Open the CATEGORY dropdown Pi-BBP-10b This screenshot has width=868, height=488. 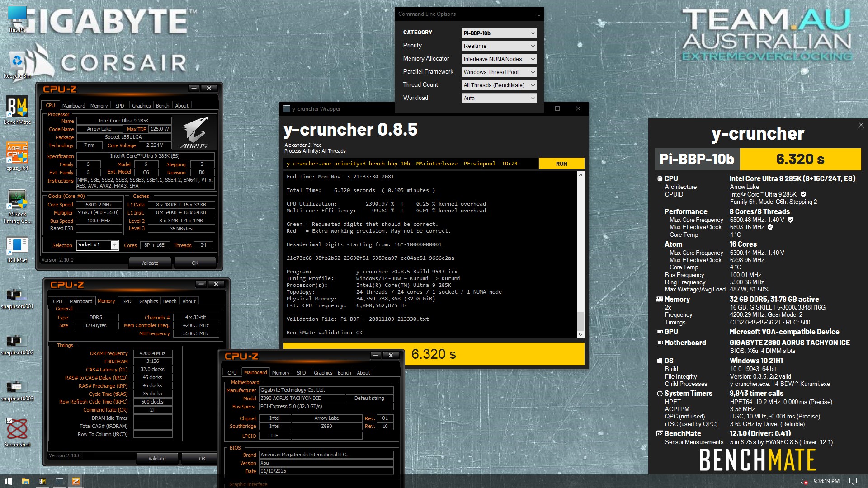[499, 33]
